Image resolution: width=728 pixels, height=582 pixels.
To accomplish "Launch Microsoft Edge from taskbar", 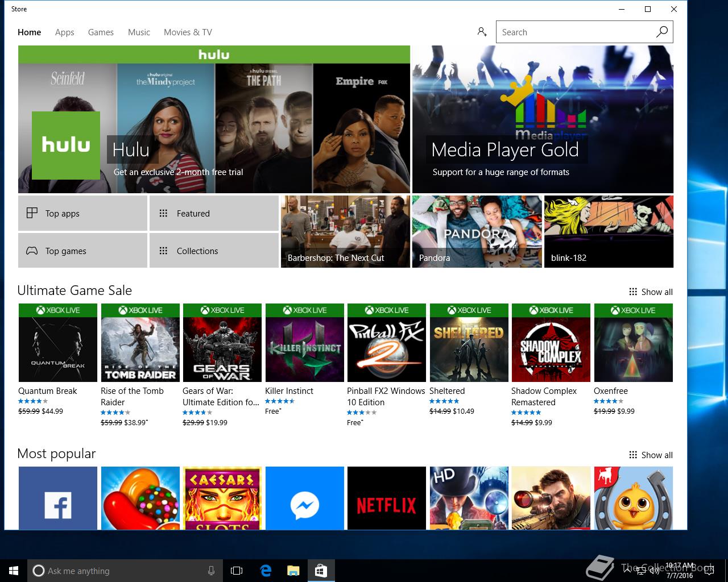I will coord(266,571).
